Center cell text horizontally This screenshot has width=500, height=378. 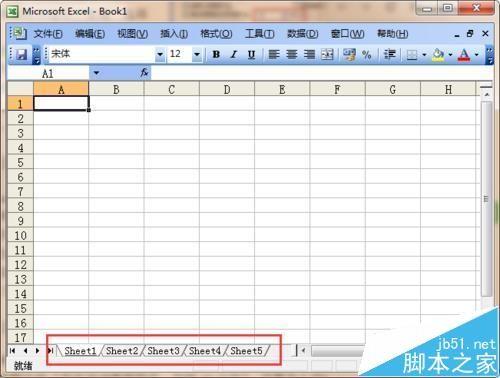coord(292,54)
